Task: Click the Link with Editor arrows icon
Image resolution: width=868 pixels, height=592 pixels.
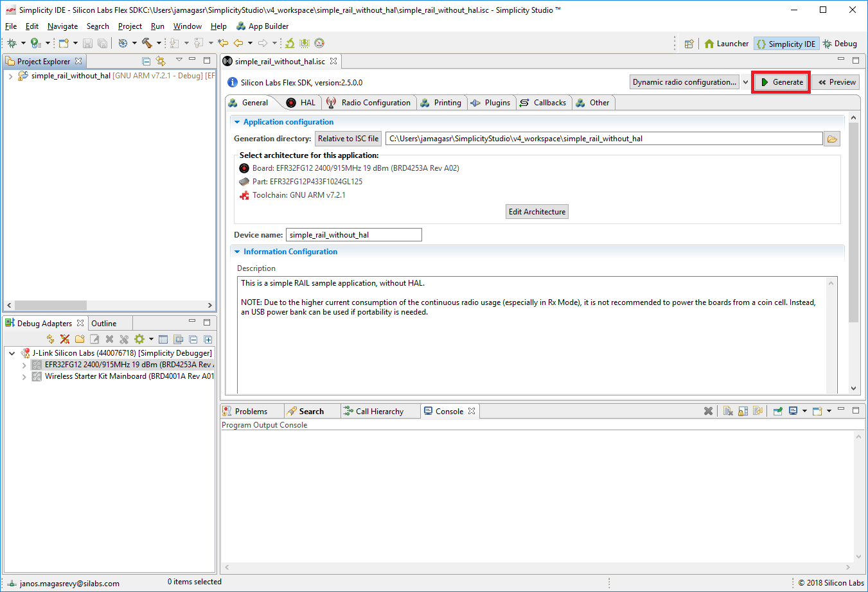Action: [161, 61]
